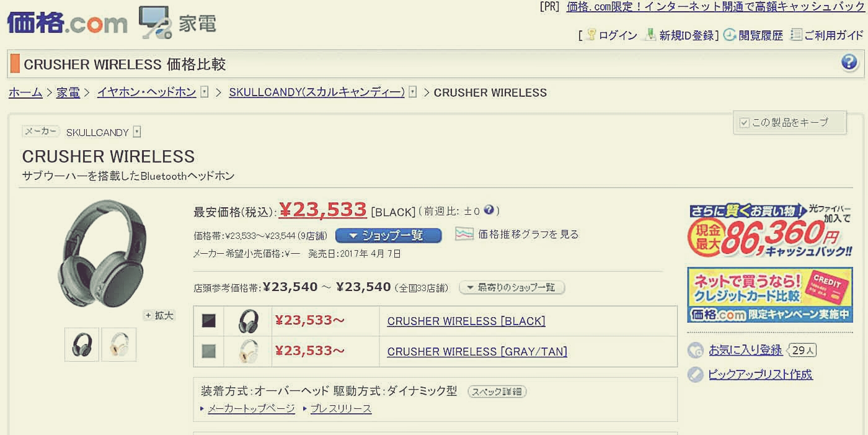868x435 pixels.
Task: Open 家電 breadcrumb link
Action: [68, 92]
